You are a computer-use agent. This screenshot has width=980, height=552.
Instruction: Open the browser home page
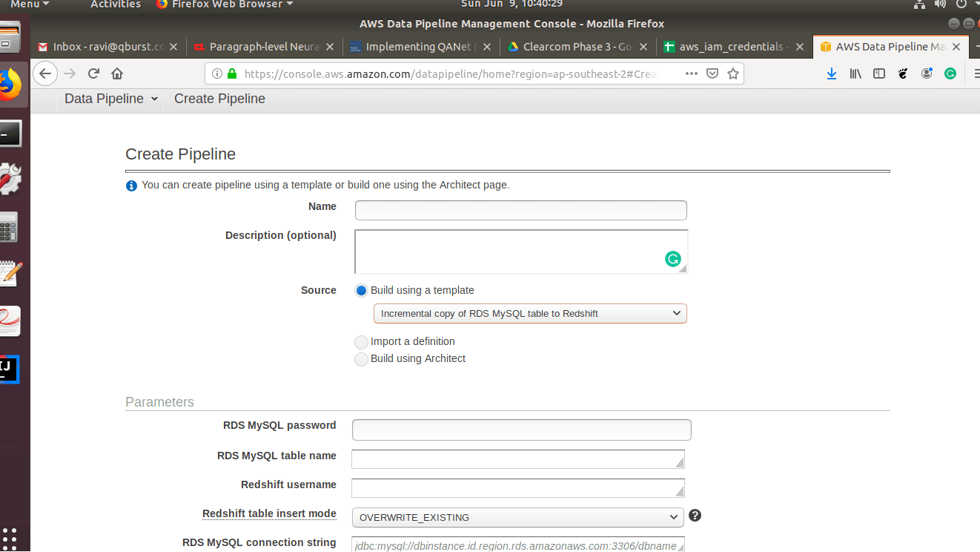117,73
